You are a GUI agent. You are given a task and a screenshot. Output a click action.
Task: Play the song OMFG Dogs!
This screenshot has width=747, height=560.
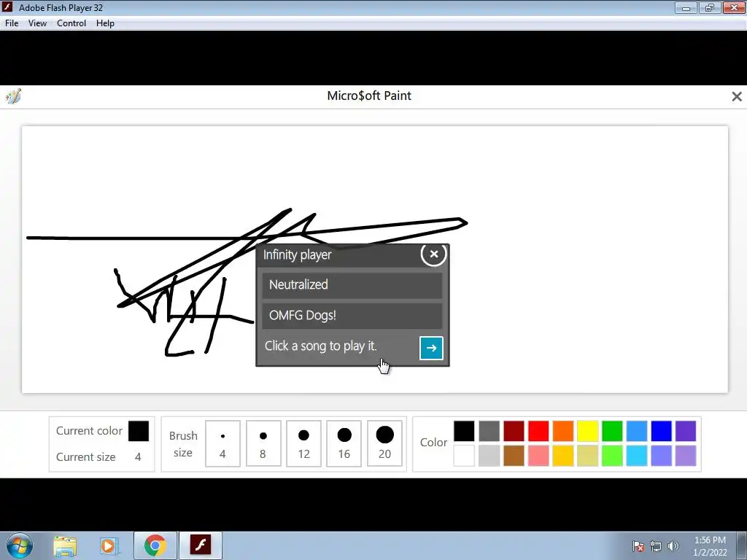352,315
